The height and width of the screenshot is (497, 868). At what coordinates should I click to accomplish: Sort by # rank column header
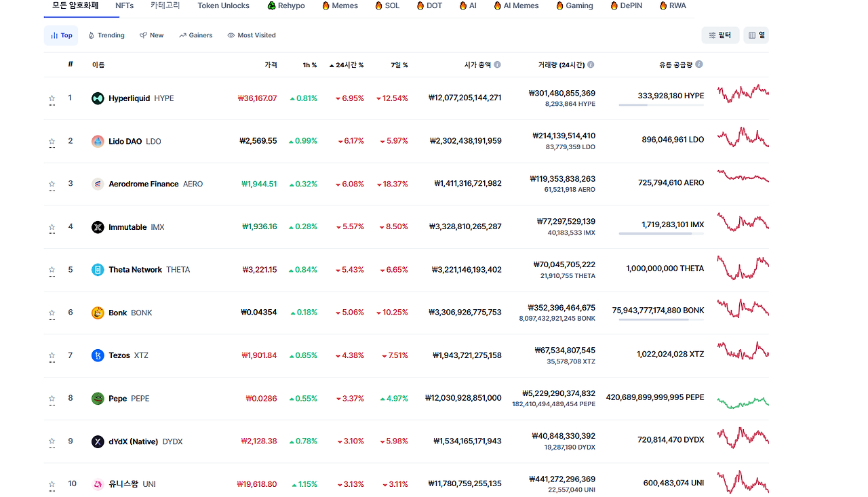[x=71, y=64]
